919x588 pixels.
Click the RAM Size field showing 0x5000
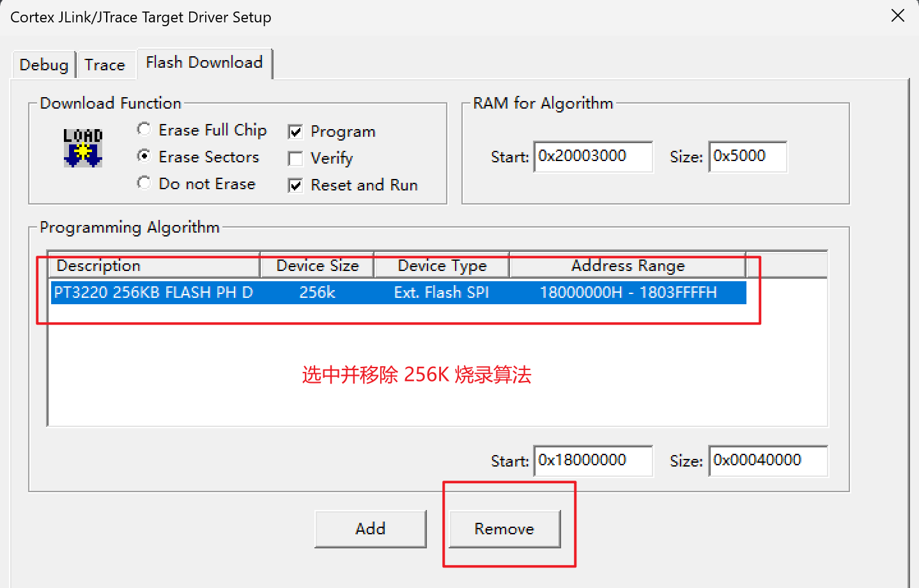click(747, 157)
